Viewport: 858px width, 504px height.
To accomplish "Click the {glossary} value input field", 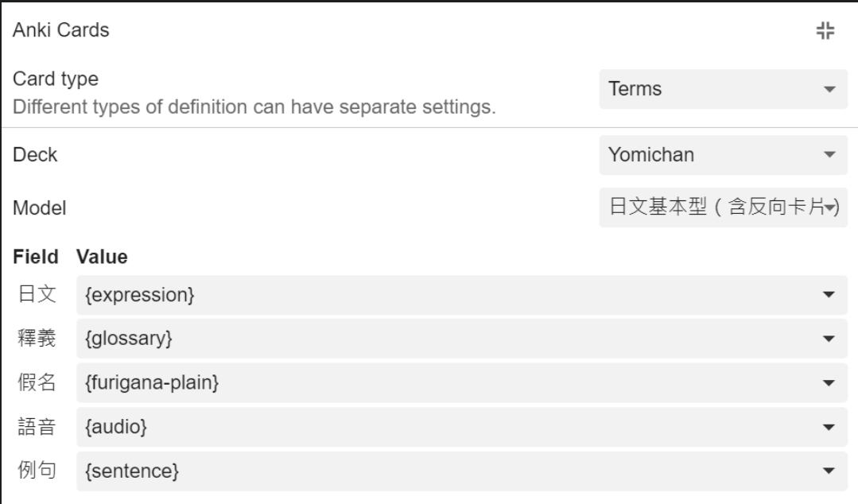I will [445, 339].
